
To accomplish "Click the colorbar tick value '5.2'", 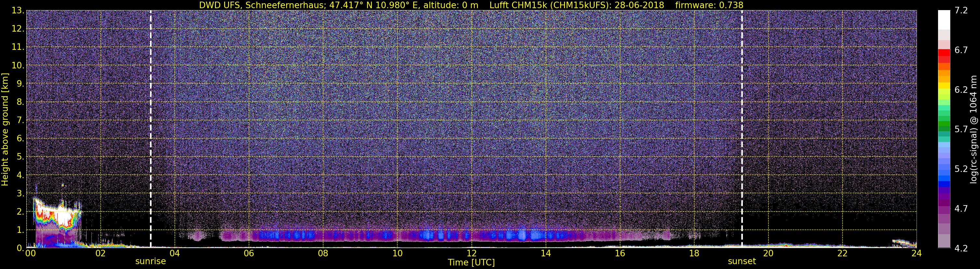I will (961, 169).
